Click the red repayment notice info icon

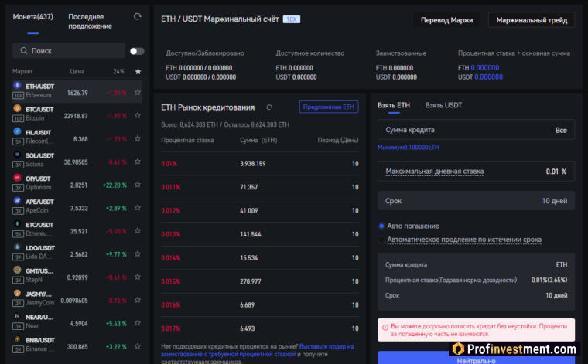tap(385, 328)
